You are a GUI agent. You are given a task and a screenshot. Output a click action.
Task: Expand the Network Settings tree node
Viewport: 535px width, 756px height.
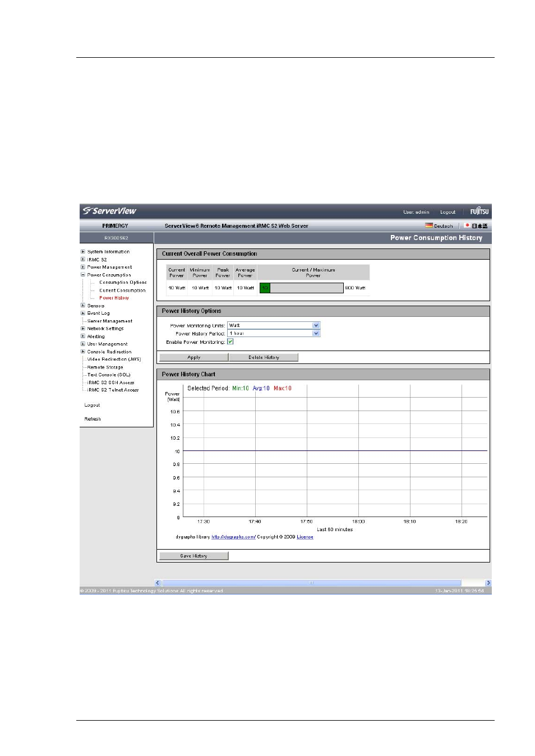pyautogui.click(x=83, y=329)
